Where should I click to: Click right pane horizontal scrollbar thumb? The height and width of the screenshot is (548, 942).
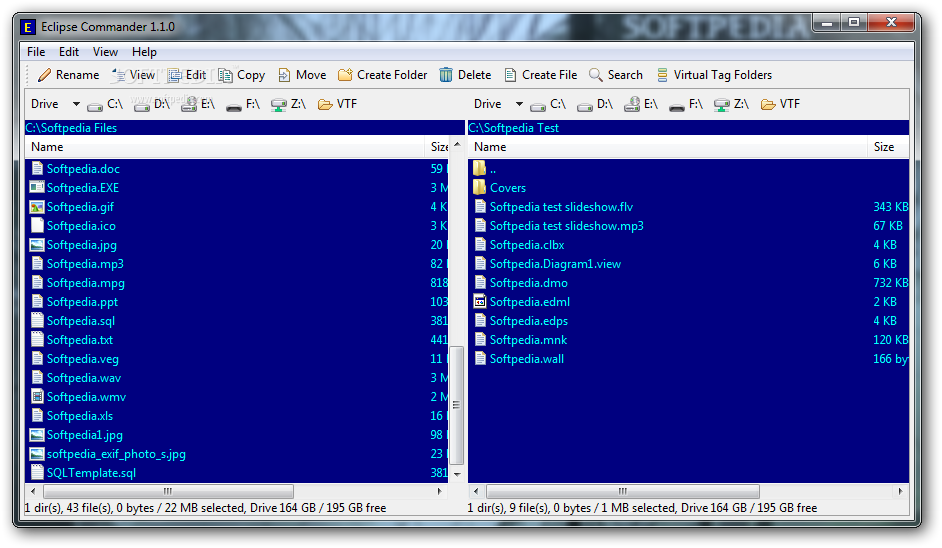pos(623,491)
